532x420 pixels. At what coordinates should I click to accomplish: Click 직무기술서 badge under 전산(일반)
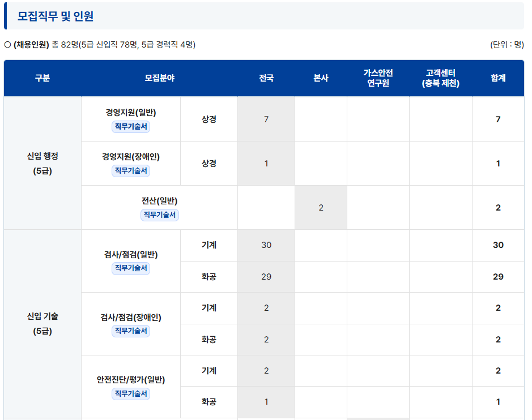pos(159,215)
